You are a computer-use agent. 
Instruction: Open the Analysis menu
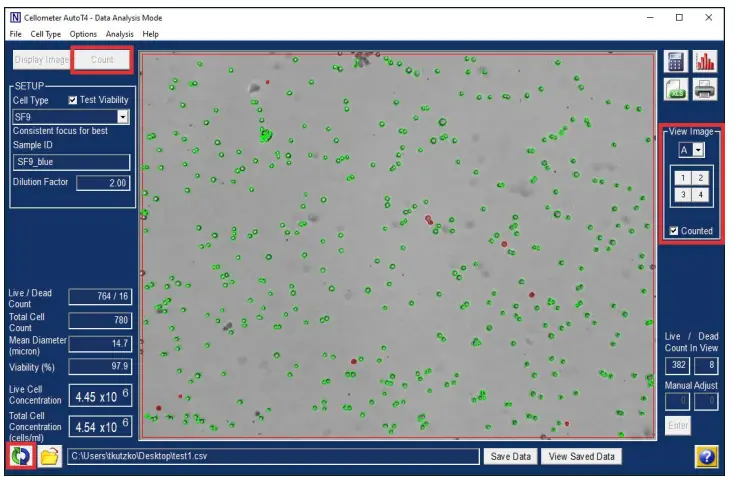120,34
